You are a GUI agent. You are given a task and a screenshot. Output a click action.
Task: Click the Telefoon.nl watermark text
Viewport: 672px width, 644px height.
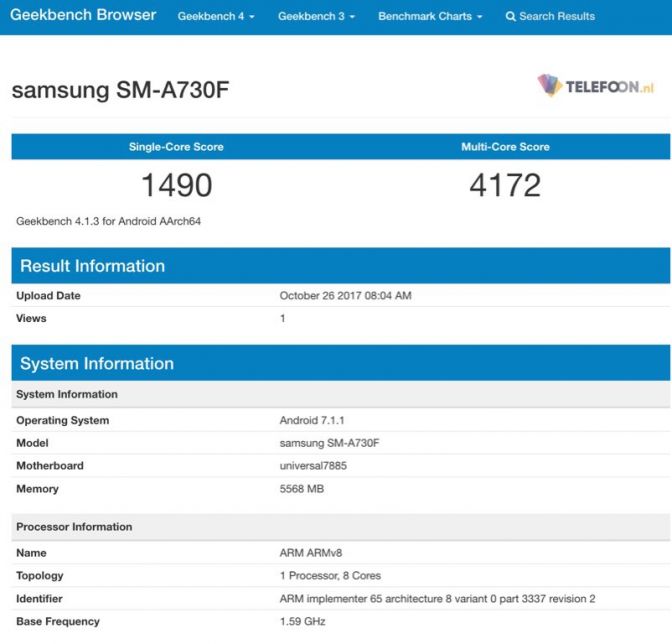click(x=610, y=87)
